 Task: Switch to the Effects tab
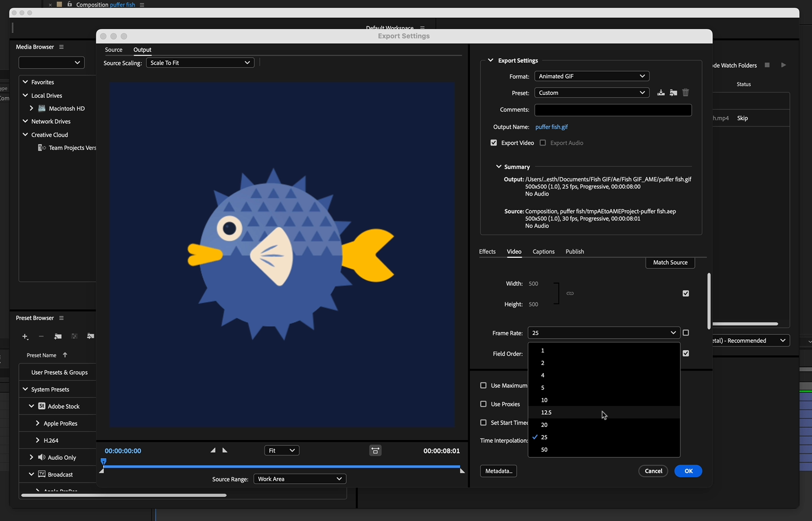(x=487, y=251)
